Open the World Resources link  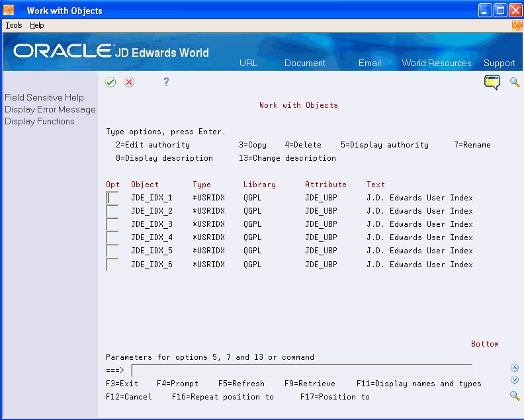(437, 63)
